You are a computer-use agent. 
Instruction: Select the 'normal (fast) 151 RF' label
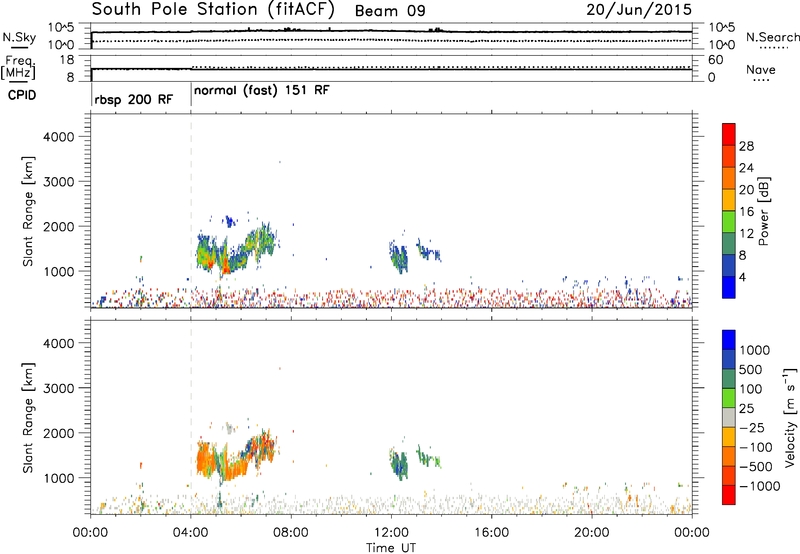[262, 90]
